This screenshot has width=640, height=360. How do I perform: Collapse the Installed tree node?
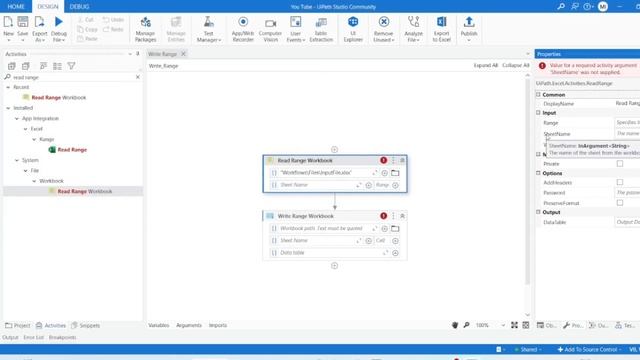coord(8,108)
